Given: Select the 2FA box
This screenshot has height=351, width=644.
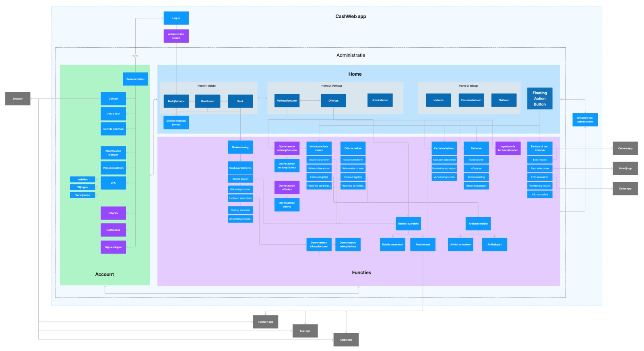Looking at the screenshot, I should click(113, 183).
